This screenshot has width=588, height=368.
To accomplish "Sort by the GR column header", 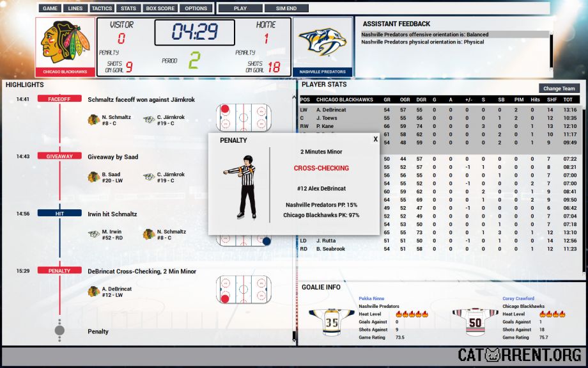I will tap(387, 99).
